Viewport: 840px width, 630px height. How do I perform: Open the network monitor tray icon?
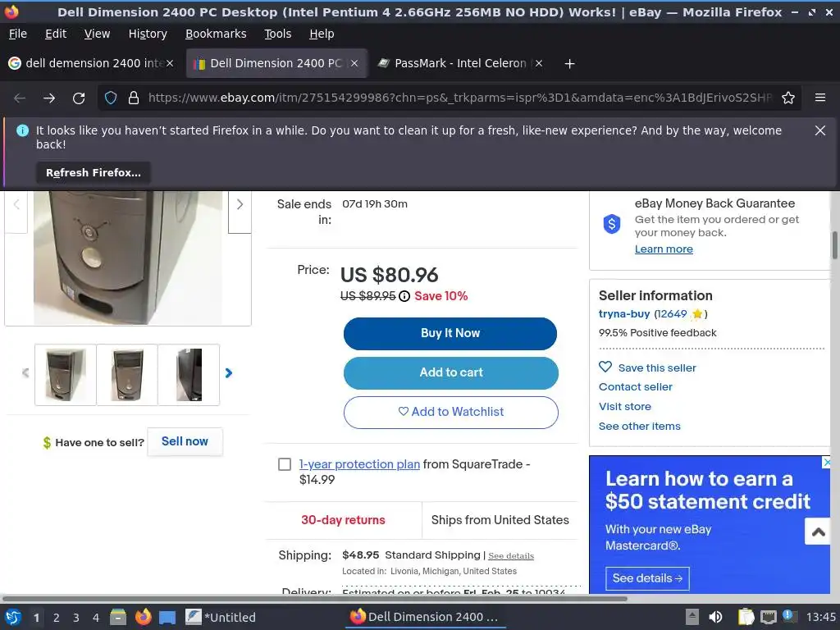click(x=768, y=617)
